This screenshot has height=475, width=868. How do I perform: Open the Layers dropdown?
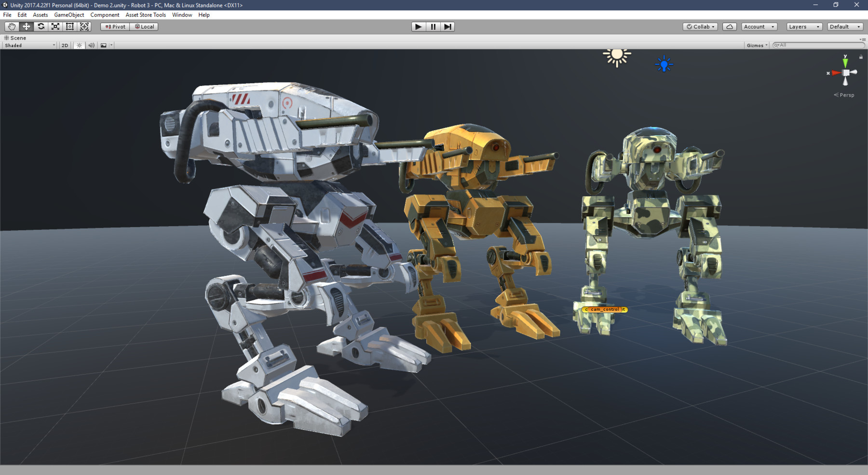(x=803, y=27)
